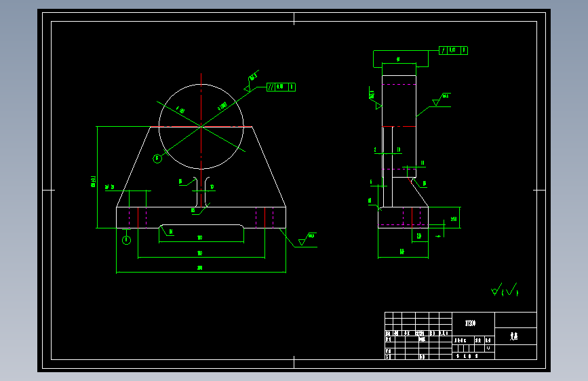Select the side view top width dimension

pyautogui.click(x=398, y=59)
